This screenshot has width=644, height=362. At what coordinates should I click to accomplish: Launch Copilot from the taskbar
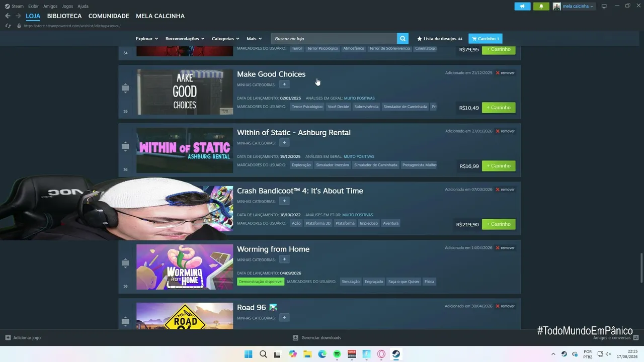tap(293, 354)
